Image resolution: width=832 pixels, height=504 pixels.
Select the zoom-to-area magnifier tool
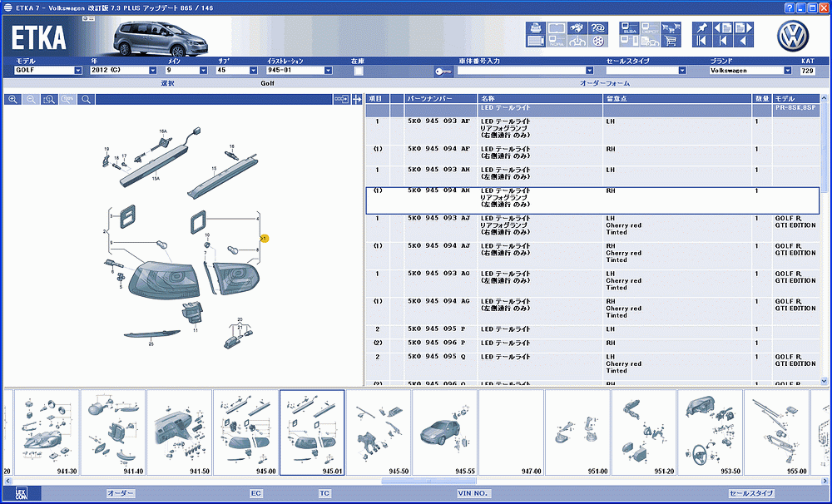point(49,99)
